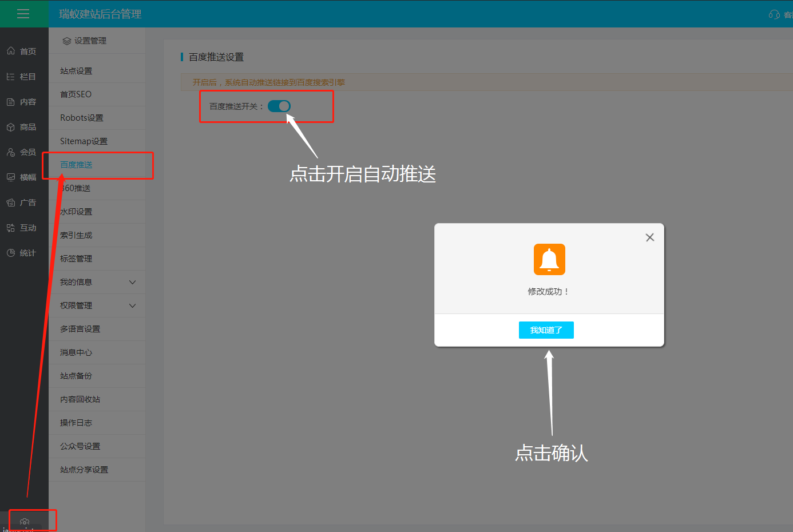793x532 pixels.
Task: Click the layers icon beside 设置管理
Action: 67,41
